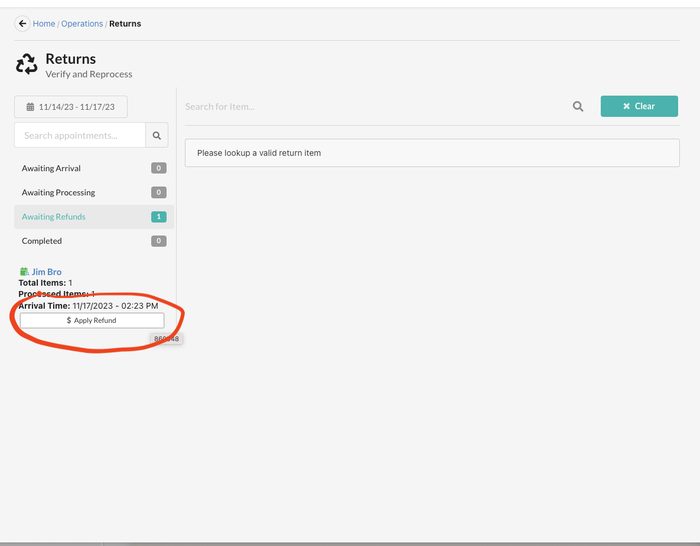Screen dimensions: 700x546
Task: Click the Arrival Time 11/17/2023 text
Action: 88,306
